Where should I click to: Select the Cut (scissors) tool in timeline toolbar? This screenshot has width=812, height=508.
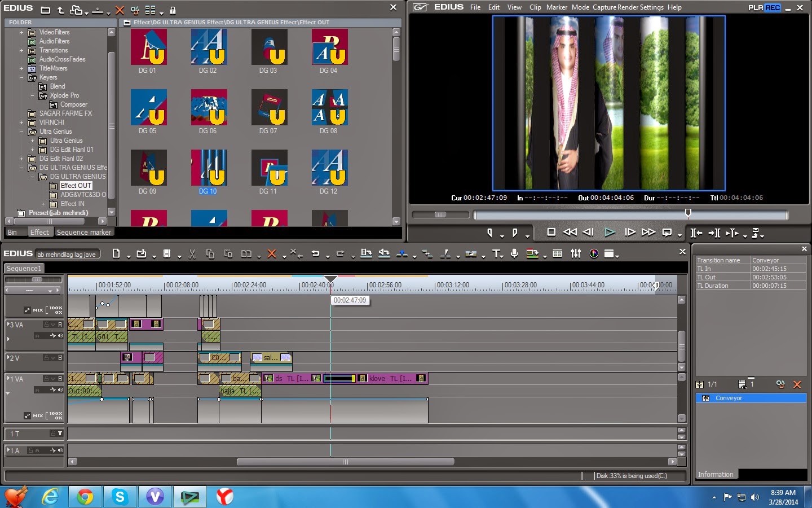[x=191, y=254]
